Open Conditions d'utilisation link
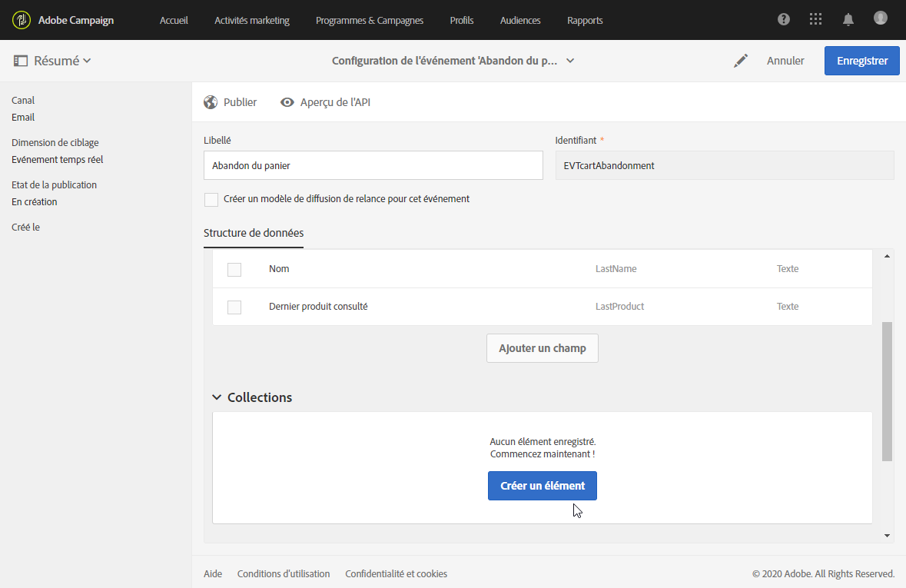 tap(283, 573)
